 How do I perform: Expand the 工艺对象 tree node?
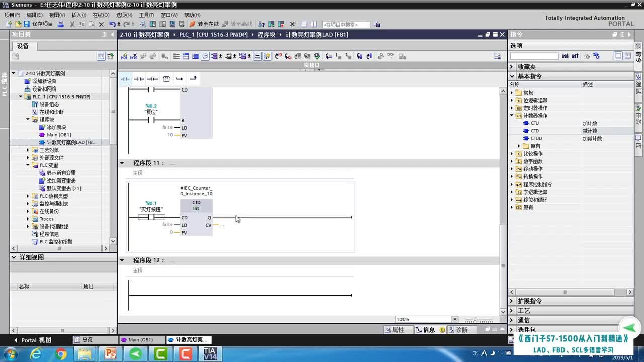pyautogui.click(x=28, y=150)
